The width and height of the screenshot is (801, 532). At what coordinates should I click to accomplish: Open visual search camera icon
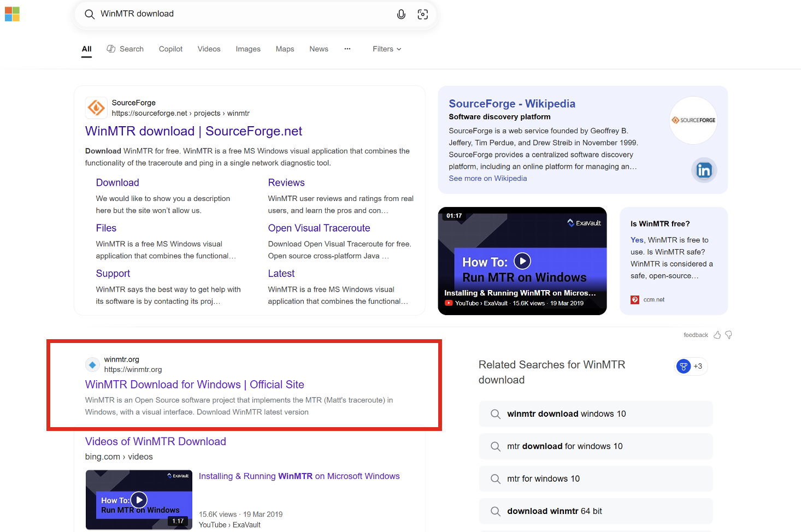click(x=423, y=14)
